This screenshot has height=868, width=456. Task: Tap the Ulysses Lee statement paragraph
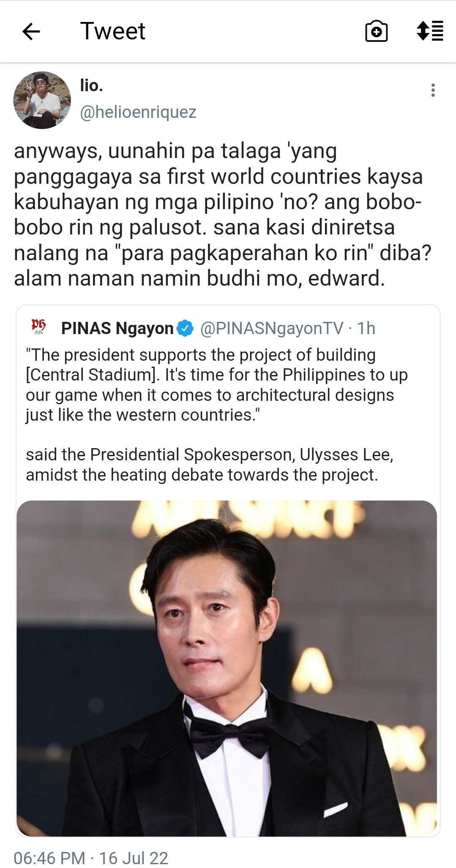(x=210, y=465)
